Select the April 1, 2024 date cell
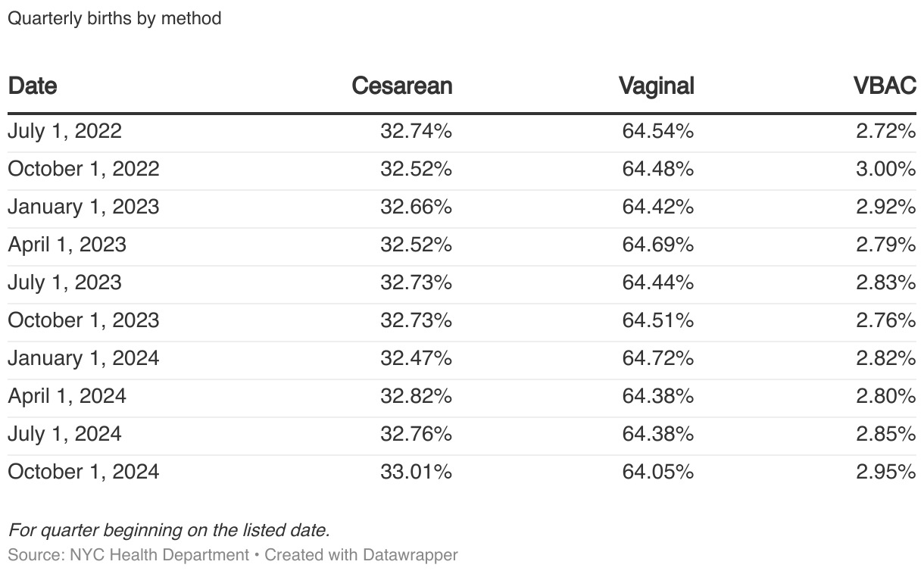The width and height of the screenshot is (924, 574). pos(67,396)
